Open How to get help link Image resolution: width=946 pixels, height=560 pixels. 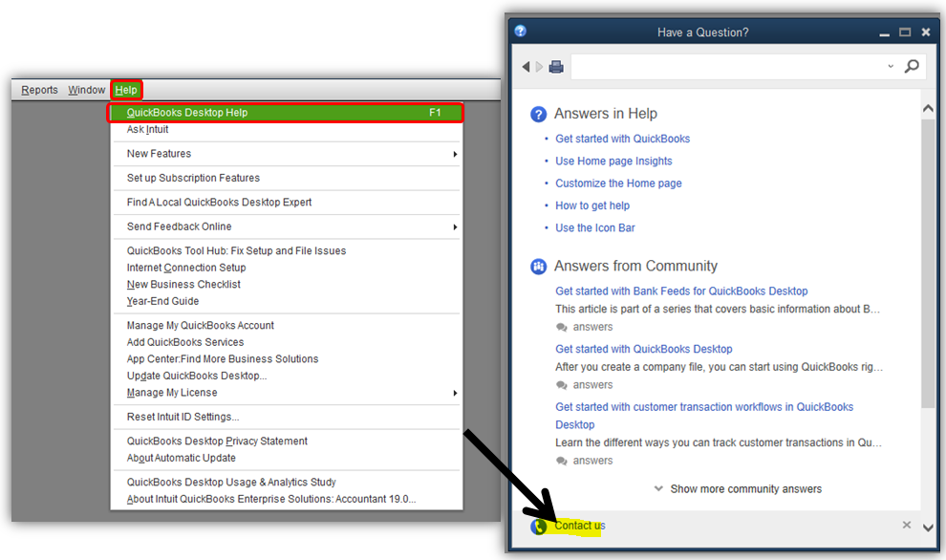pyautogui.click(x=592, y=205)
